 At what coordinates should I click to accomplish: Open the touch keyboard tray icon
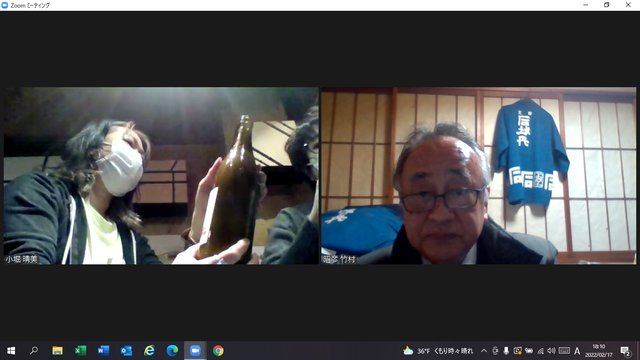pyautogui.click(x=564, y=351)
